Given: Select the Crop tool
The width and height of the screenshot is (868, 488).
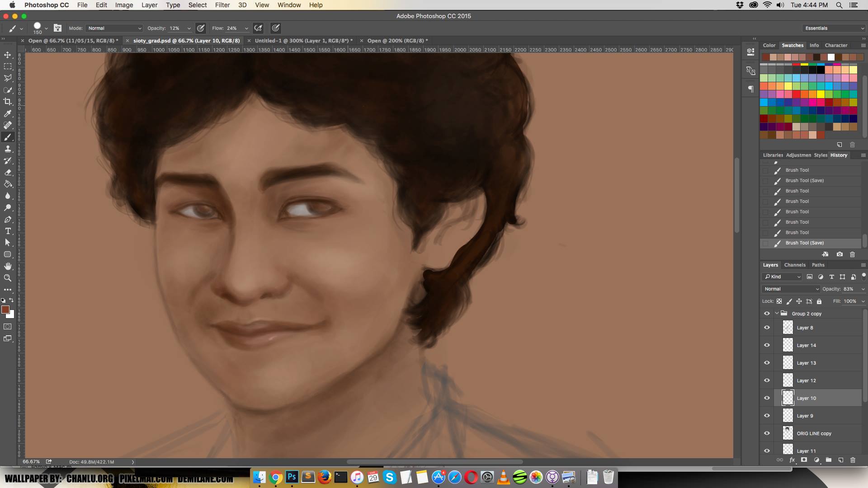Looking at the screenshot, I should [x=8, y=102].
